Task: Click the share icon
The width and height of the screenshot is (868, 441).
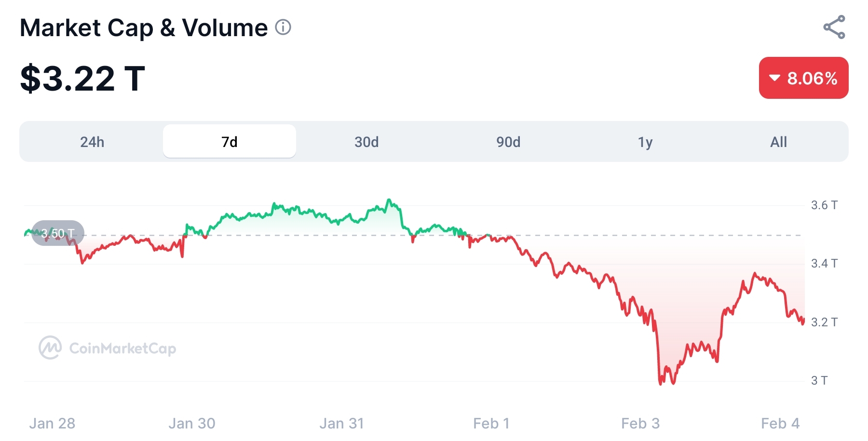Action: click(834, 27)
